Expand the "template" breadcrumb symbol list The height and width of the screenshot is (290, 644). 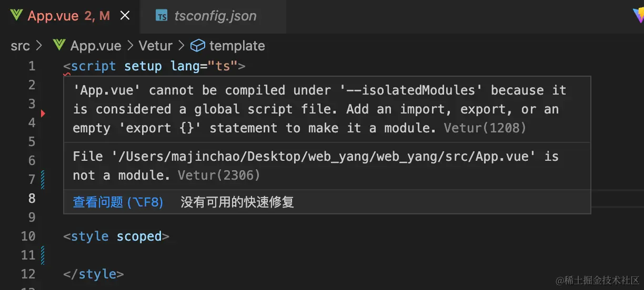point(237,46)
